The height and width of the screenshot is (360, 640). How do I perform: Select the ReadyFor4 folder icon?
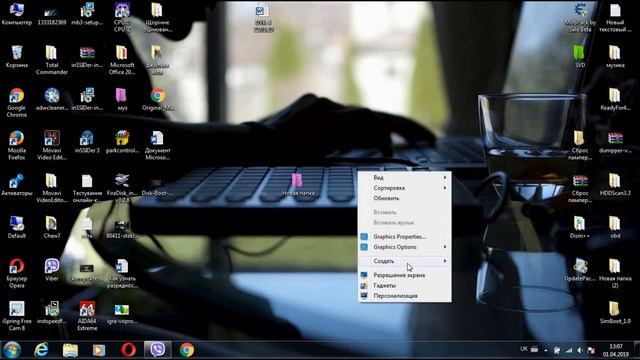click(x=615, y=99)
